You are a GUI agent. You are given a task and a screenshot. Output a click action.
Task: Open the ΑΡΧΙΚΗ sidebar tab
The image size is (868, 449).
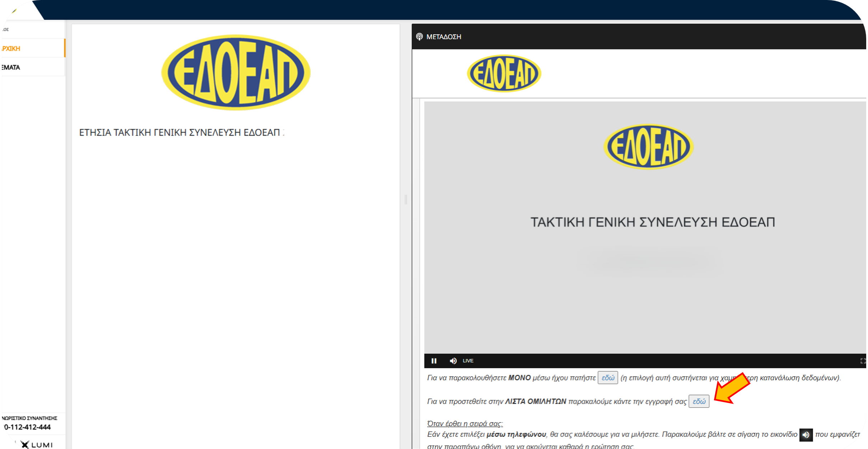(11, 48)
